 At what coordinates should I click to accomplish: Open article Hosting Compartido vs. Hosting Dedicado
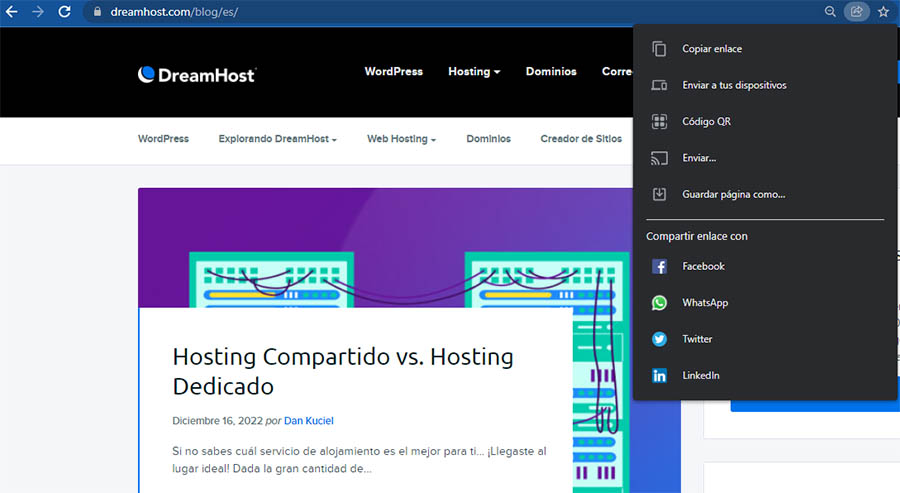pos(343,371)
